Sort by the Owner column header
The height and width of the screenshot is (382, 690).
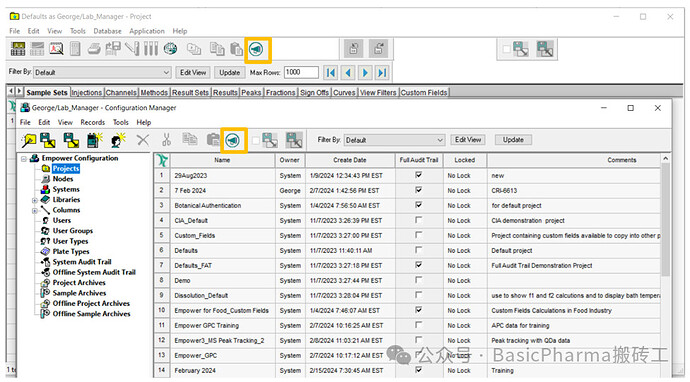[x=290, y=160]
